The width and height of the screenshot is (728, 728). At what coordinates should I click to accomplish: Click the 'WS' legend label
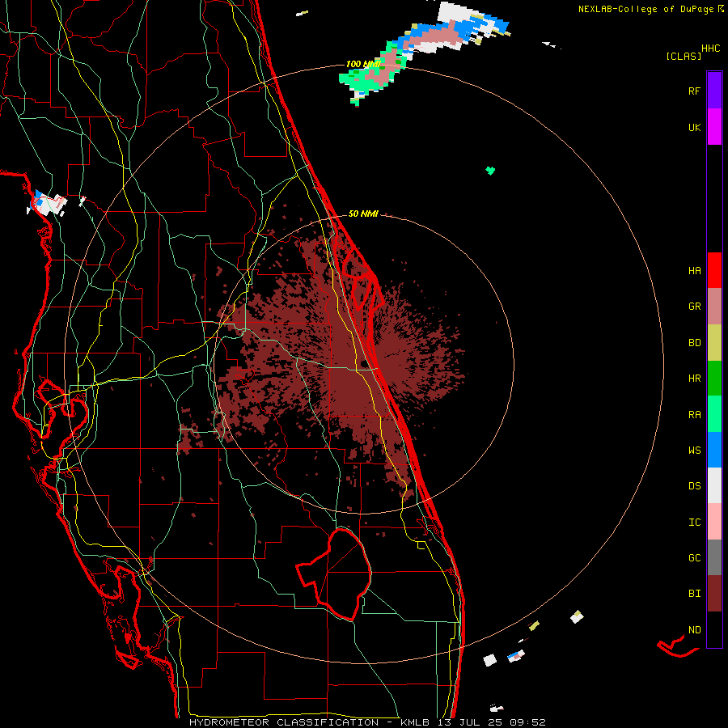694,451
